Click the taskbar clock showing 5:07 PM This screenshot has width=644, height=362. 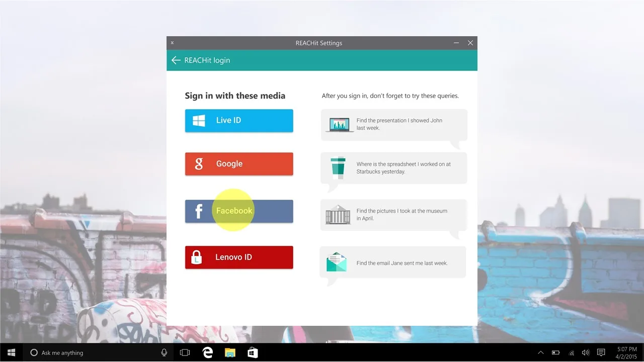pos(626,352)
